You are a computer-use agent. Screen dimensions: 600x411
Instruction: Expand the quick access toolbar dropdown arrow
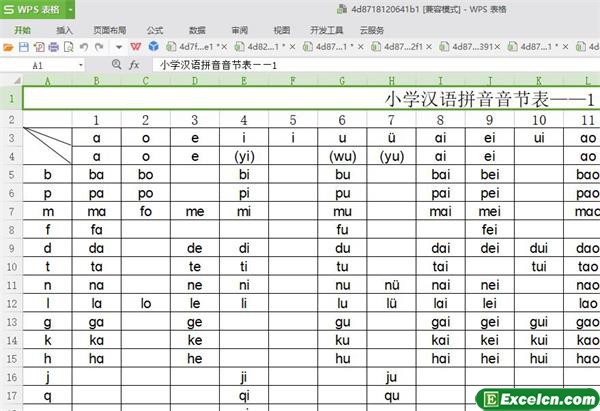[x=119, y=47]
